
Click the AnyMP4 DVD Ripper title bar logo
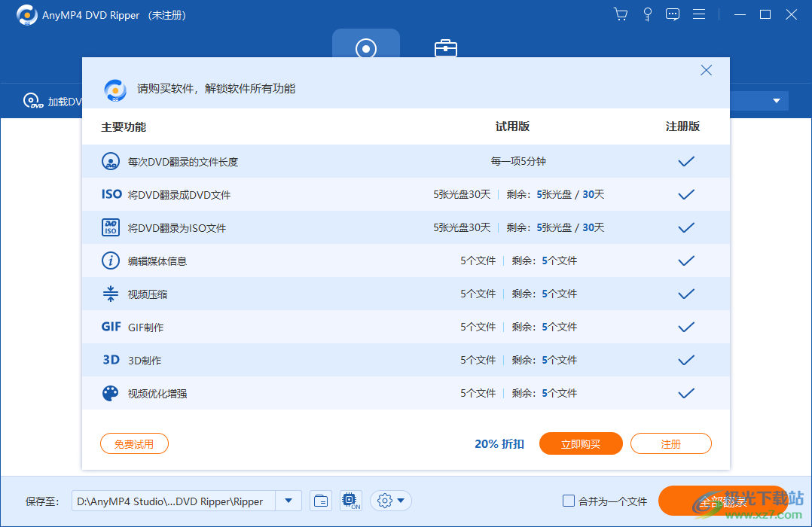pyautogui.click(x=27, y=15)
